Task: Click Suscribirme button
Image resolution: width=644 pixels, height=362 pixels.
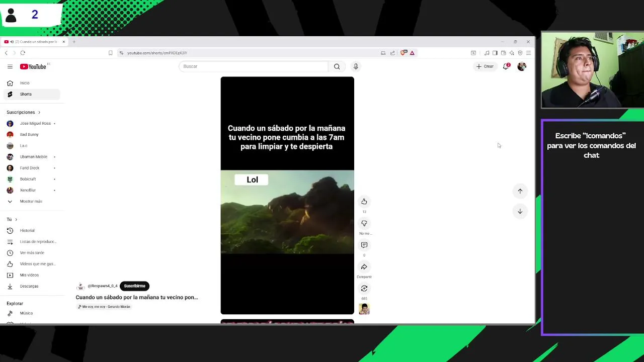Action: pos(134,286)
